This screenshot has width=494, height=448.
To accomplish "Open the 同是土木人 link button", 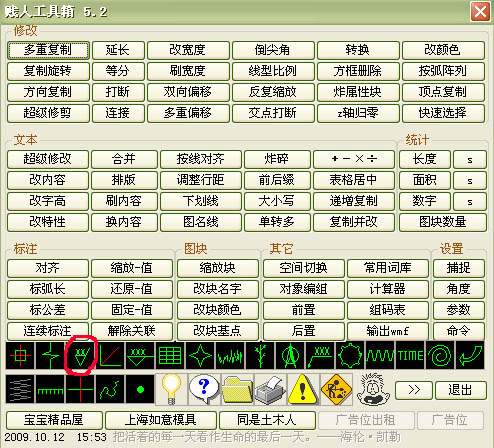I will [267, 420].
